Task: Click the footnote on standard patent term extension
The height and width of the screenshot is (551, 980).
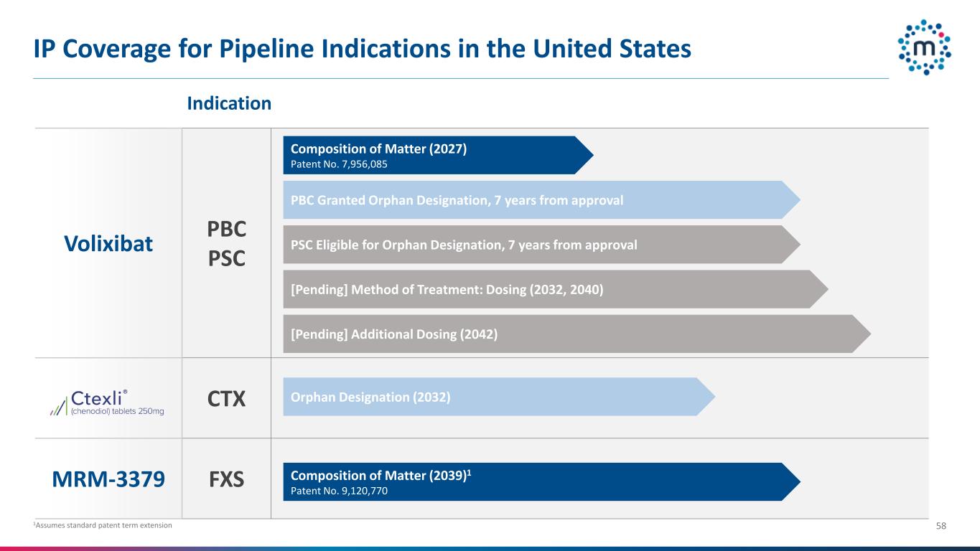Action: [103, 526]
